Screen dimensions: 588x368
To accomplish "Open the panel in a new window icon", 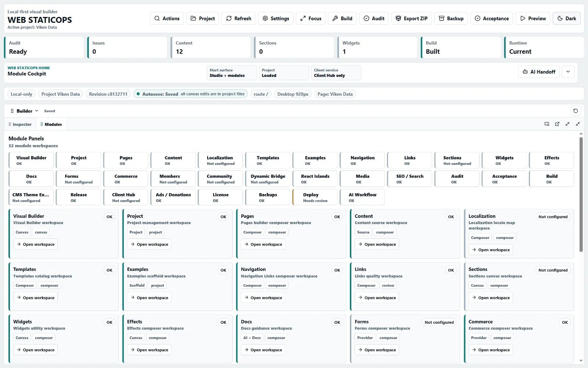I will click(x=557, y=124).
